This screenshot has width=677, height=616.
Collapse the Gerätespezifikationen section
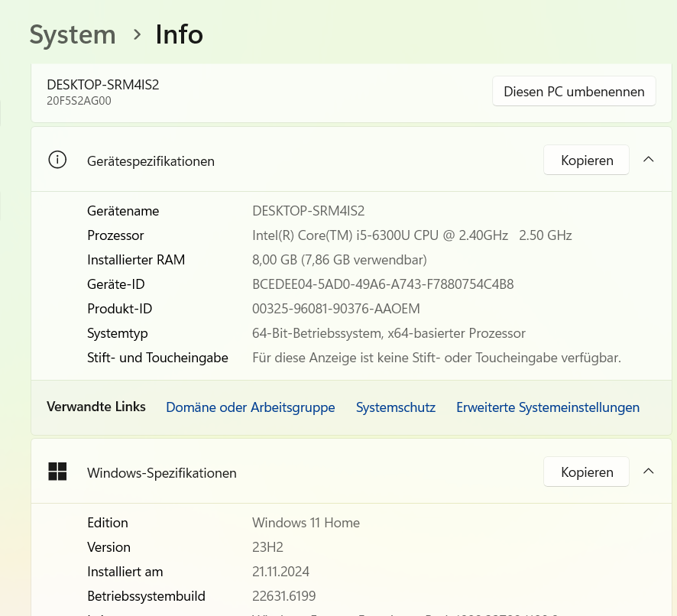point(648,160)
